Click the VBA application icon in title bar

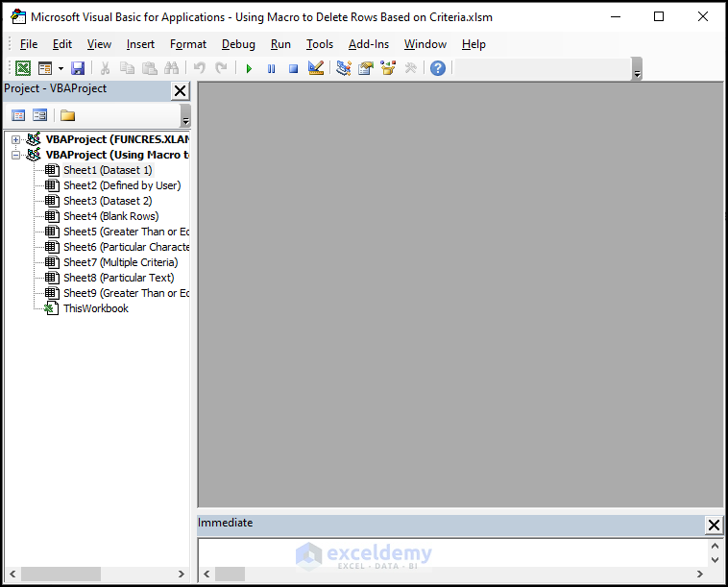pyautogui.click(x=18, y=16)
